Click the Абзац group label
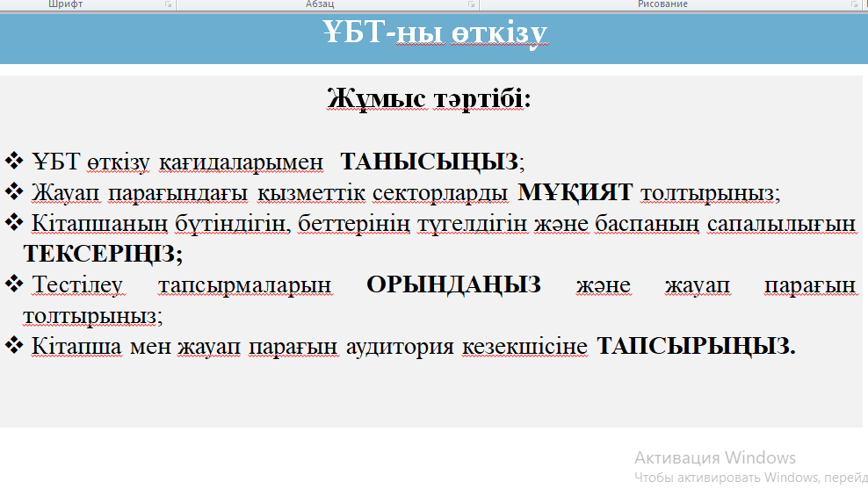868x489 pixels. (x=320, y=4)
